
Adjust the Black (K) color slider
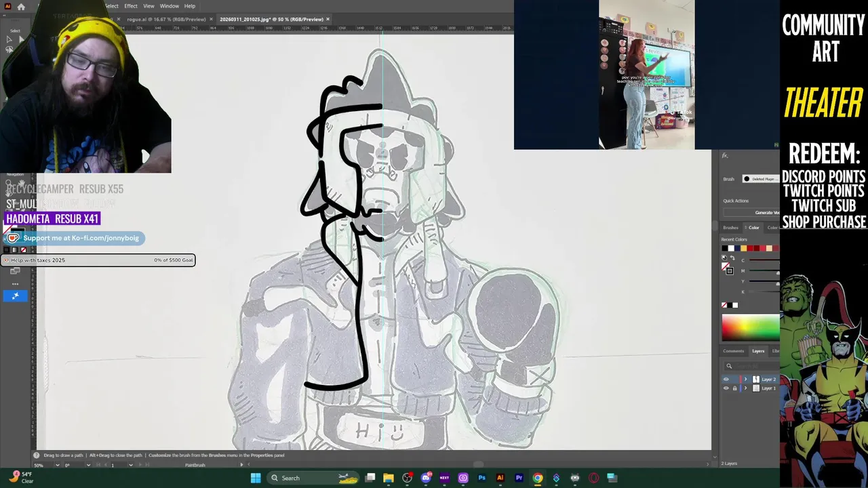(763, 292)
